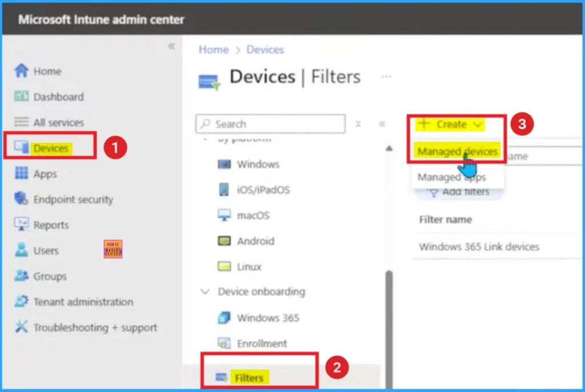Collapse the Device onboarding section
This screenshot has width=585, height=392.
point(205,292)
